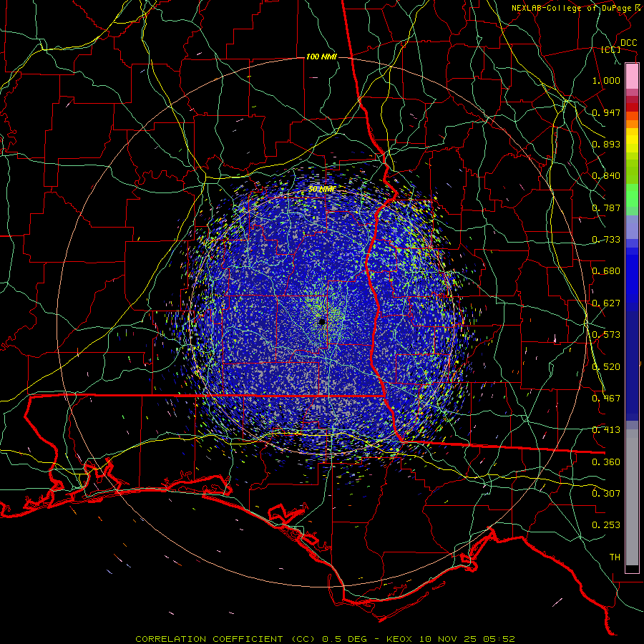644x644 pixels.
Task: Click the 0.733 legend value
Action: coord(606,240)
